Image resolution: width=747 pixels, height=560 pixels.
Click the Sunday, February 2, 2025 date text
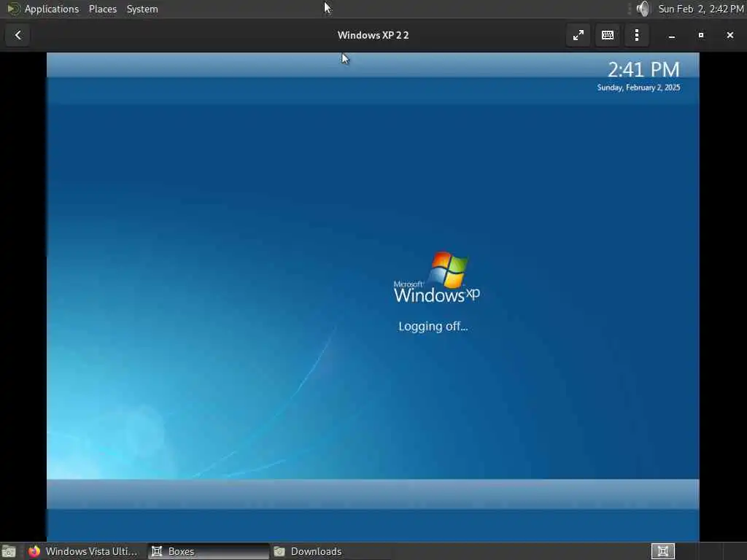click(x=638, y=87)
